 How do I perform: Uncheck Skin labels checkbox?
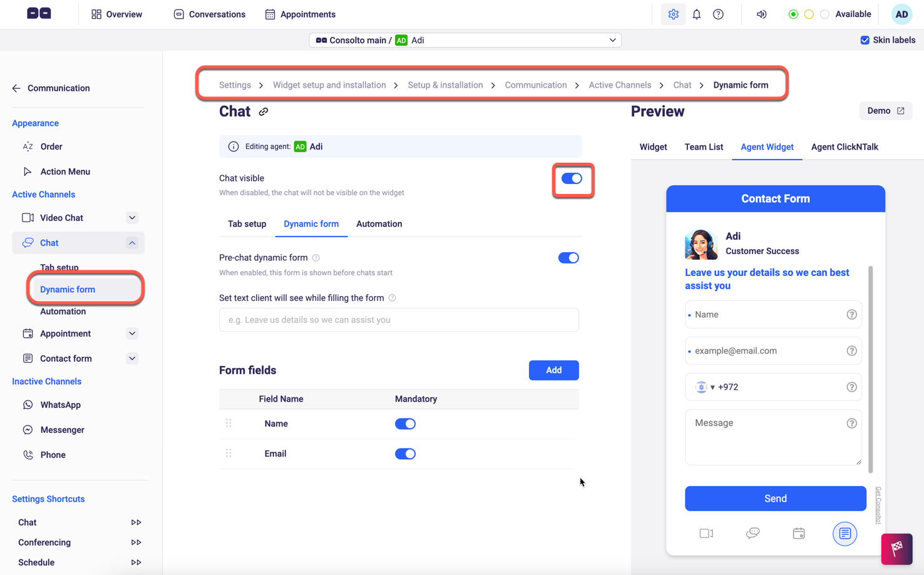[x=865, y=40]
